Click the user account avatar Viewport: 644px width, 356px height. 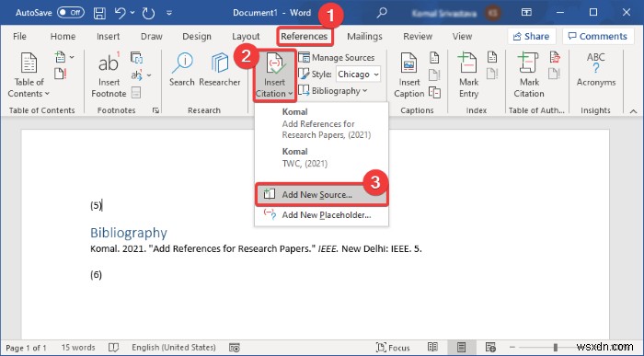click(493, 13)
